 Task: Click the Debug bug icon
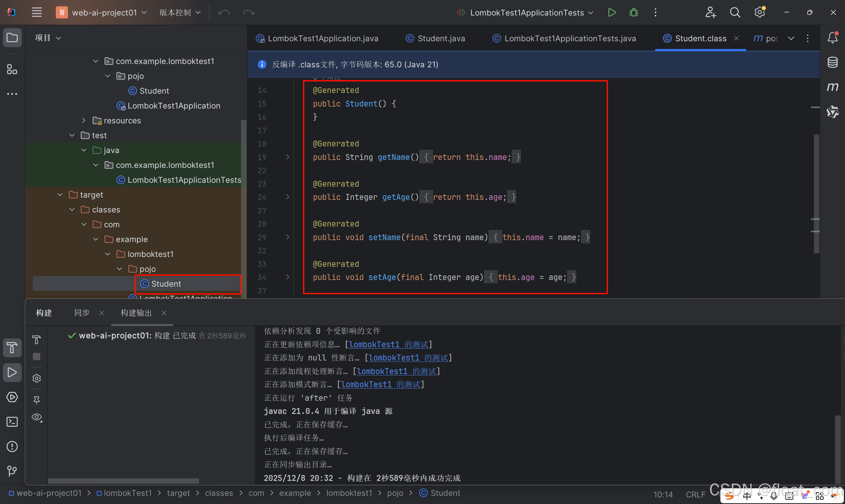(633, 13)
